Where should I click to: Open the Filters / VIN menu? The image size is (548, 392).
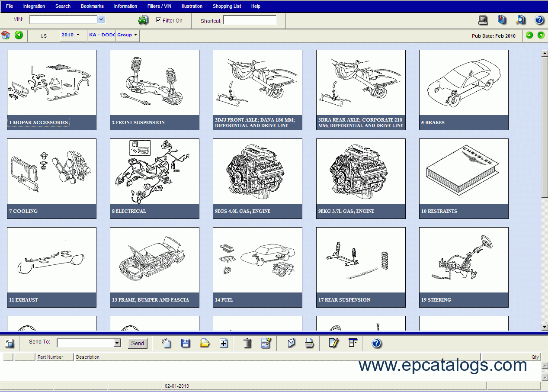coord(159,6)
